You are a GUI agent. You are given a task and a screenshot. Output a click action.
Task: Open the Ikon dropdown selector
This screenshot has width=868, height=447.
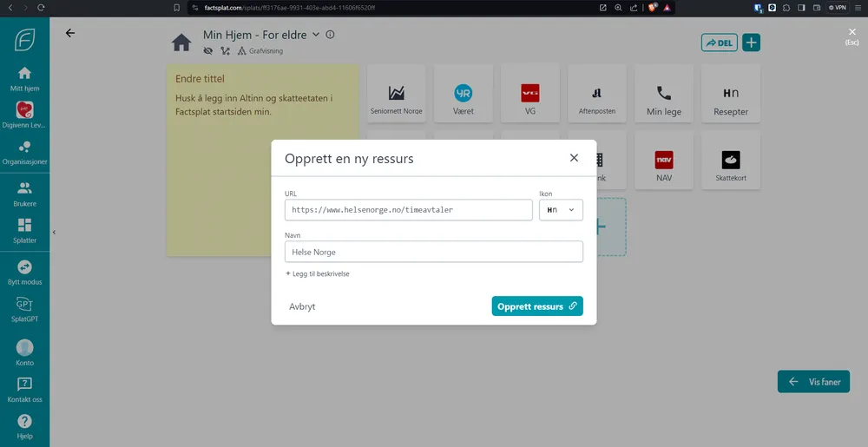coord(561,210)
